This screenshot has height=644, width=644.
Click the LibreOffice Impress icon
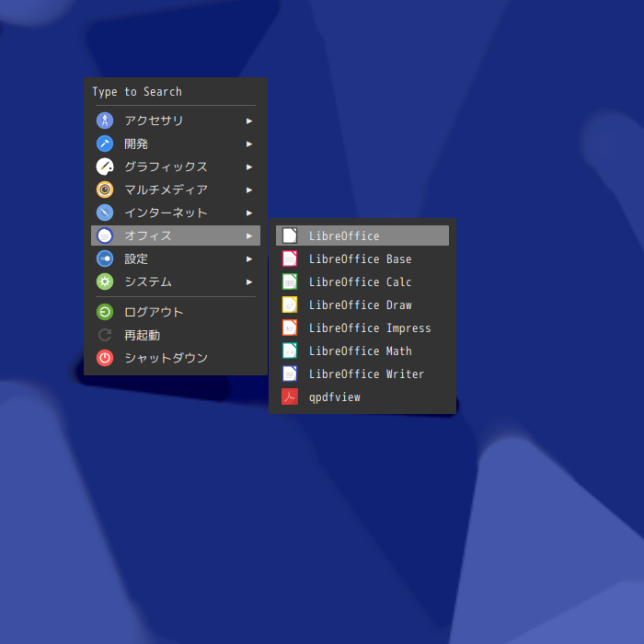pyautogui.click(x=290, y=328)
